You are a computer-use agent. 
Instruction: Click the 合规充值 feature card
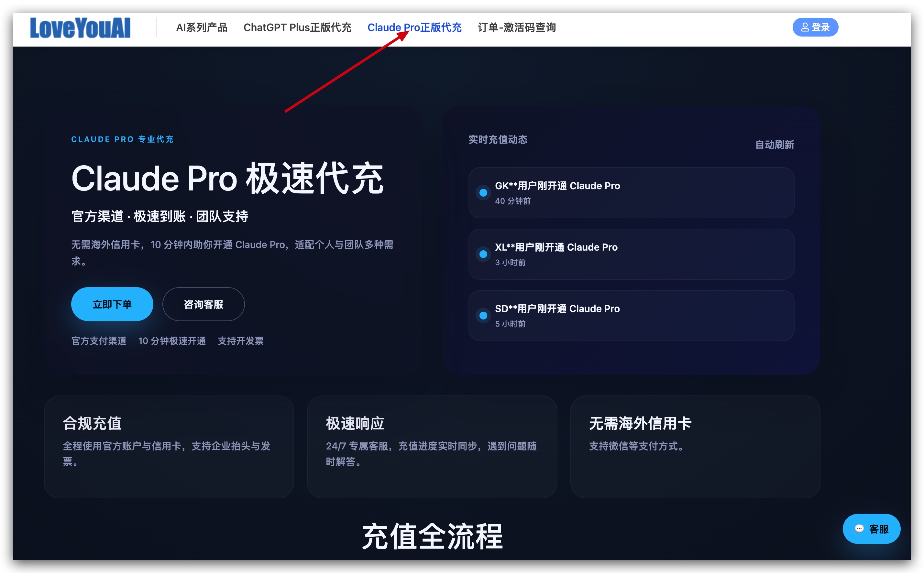169,447
